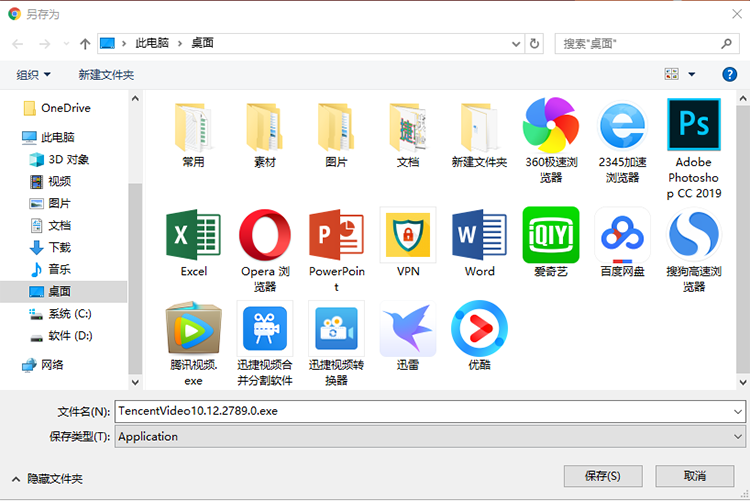Select the 优酷 Youku icon
This screenshot has width=750, height=501.
[x=479, y=328]
